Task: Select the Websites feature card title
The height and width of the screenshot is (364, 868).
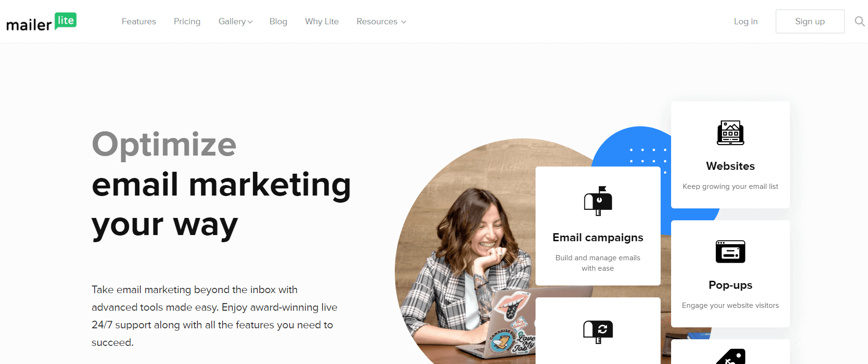Action: [731, 166]
